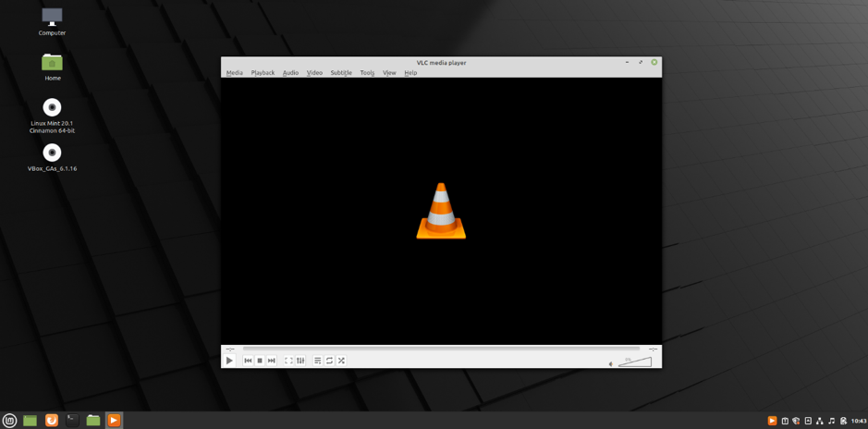The image size is (868, 429).
Task: Skip to next media track
Action: pos(271,361)
